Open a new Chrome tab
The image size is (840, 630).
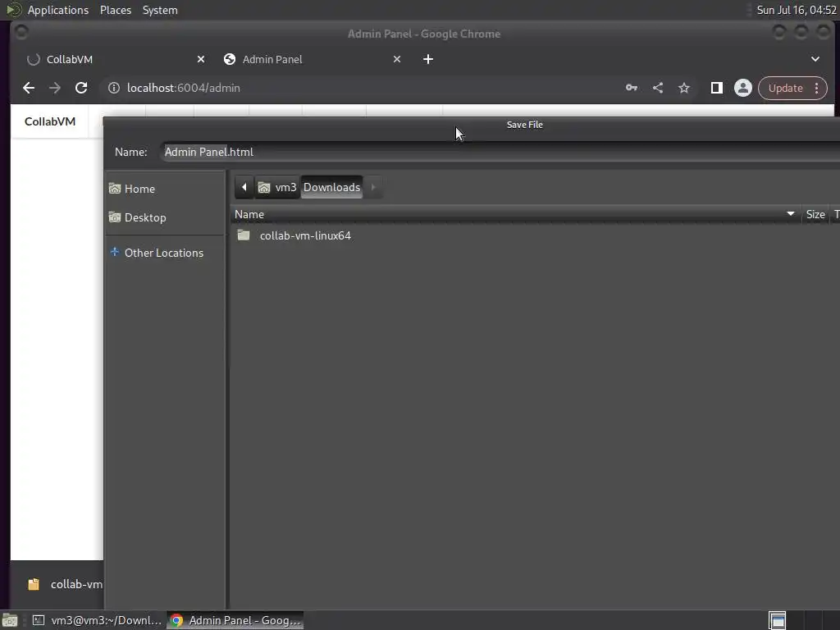click(428, 59)
